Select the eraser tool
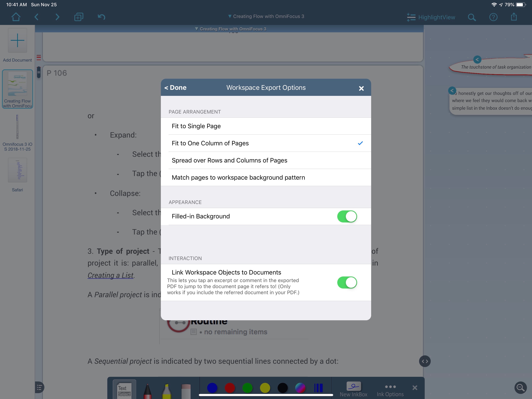The width and height of the screenshot is (532, 399). pos(186,391)
